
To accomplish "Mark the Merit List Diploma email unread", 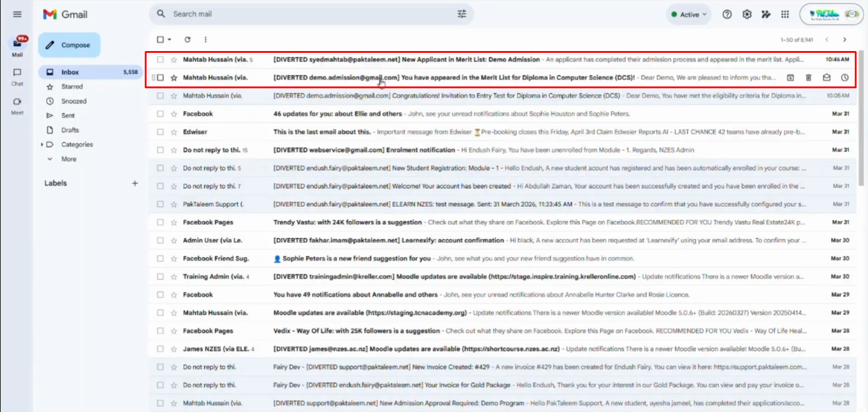I will pyautogui.click(x=827, y=77).
